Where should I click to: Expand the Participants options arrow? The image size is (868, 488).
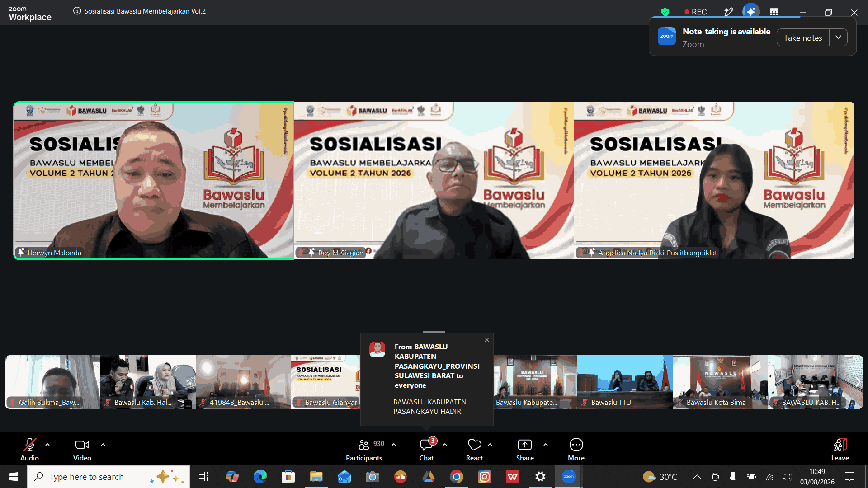click(394, 445)
